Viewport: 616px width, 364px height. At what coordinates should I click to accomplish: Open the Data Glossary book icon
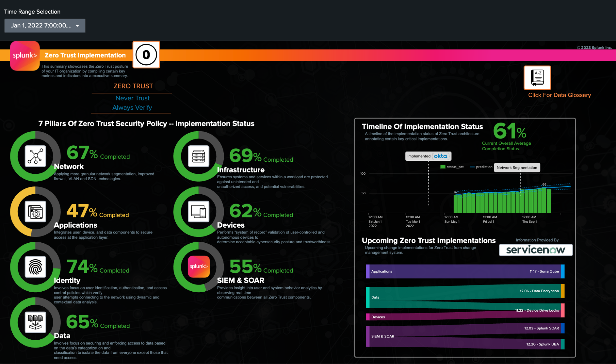(537, 78)
